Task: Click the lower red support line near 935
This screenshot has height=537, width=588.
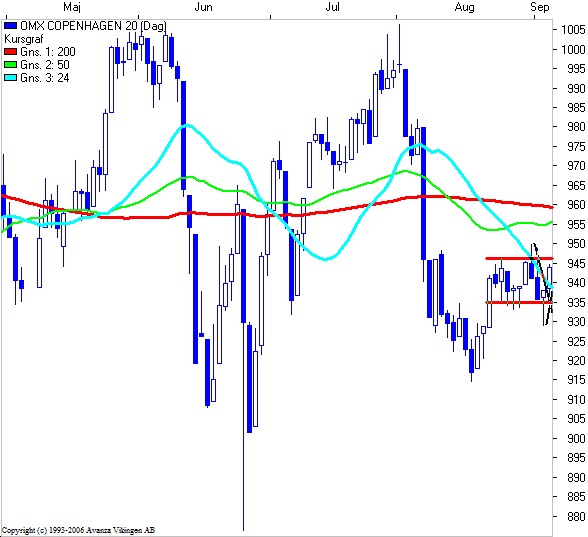Action: (x=519, y=302)
